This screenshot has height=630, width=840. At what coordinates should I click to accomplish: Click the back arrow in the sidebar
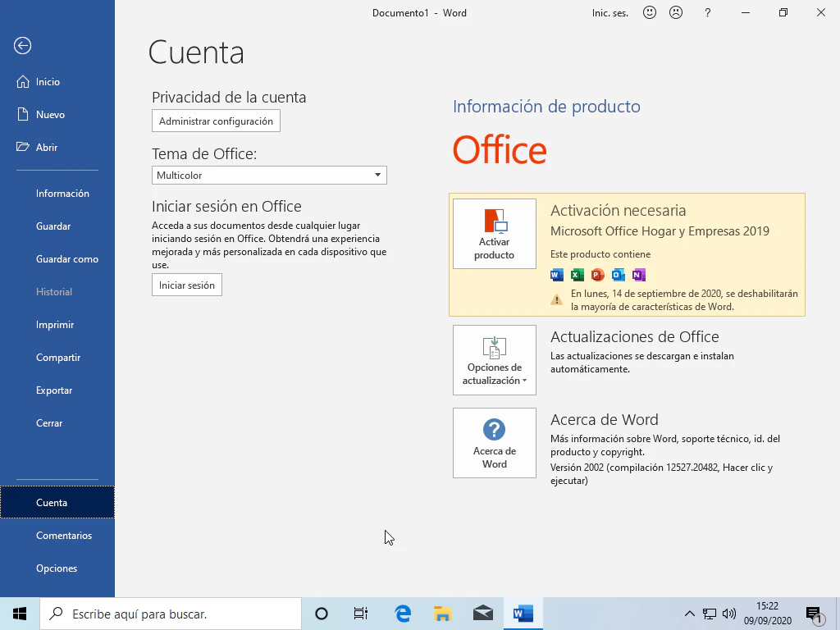[x=23, y=46]
